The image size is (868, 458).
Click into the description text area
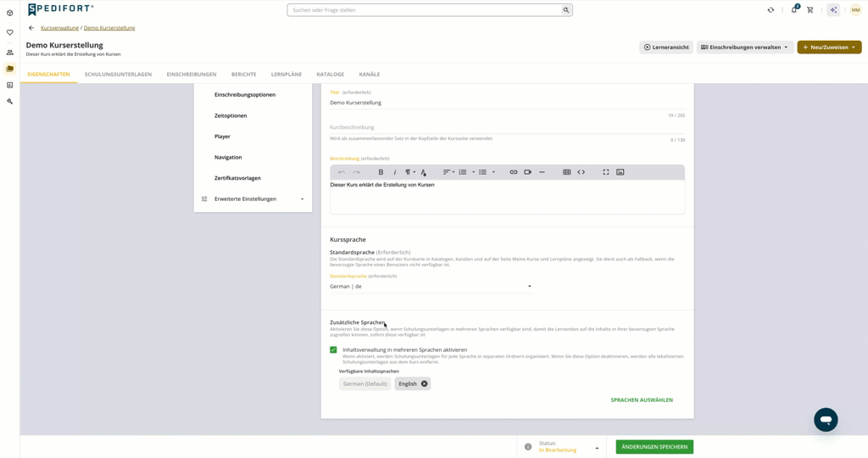pos(507,197)
